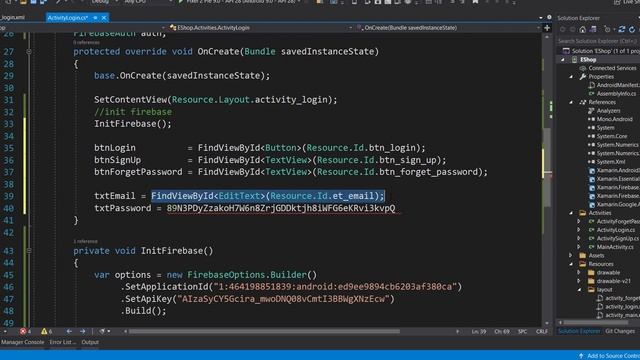The image size is (640, 360).
Task: Click the Solution Explorer Home icon
Action: 582,29
